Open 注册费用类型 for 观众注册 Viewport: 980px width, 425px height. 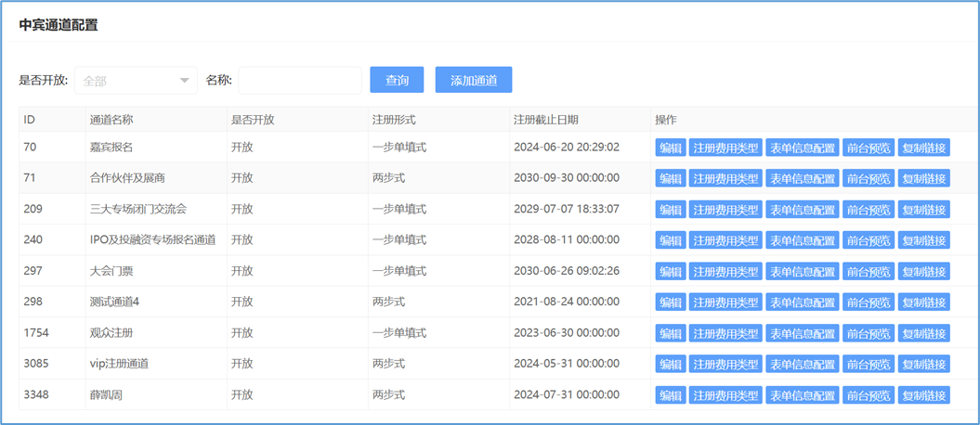tap(725, 333)
